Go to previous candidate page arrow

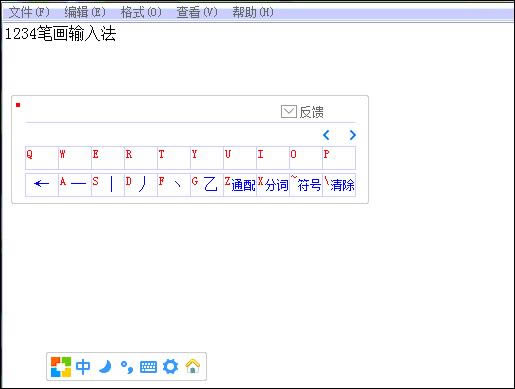point(326,135)
